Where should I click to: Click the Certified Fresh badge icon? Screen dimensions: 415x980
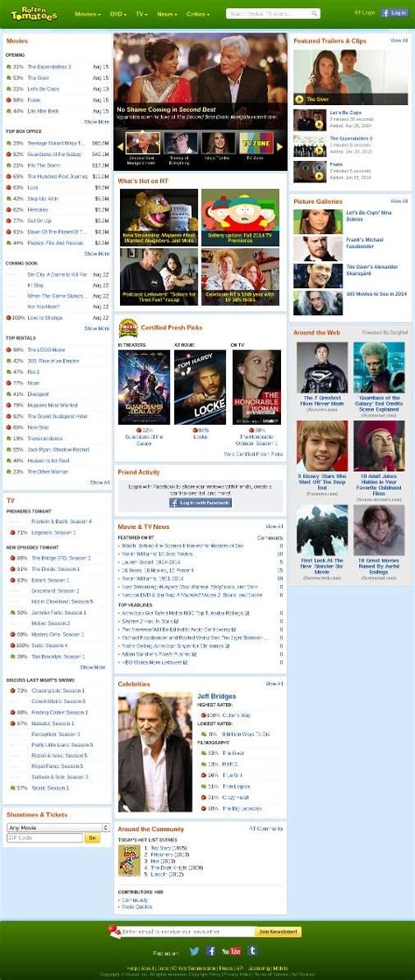(x=128, y=328)
